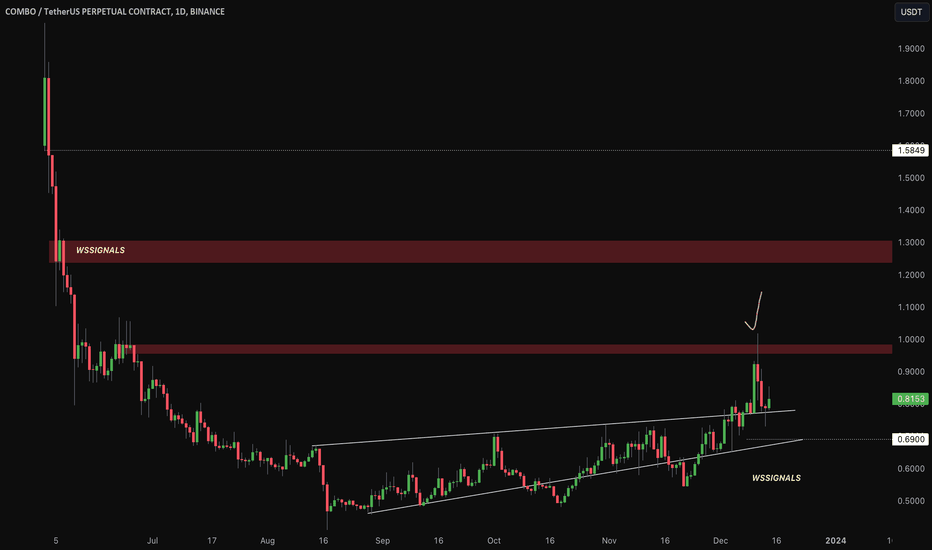932x550 pixels.
Task: Select the upper red resistance zone near 1.3000
Action: pos(470,252)
